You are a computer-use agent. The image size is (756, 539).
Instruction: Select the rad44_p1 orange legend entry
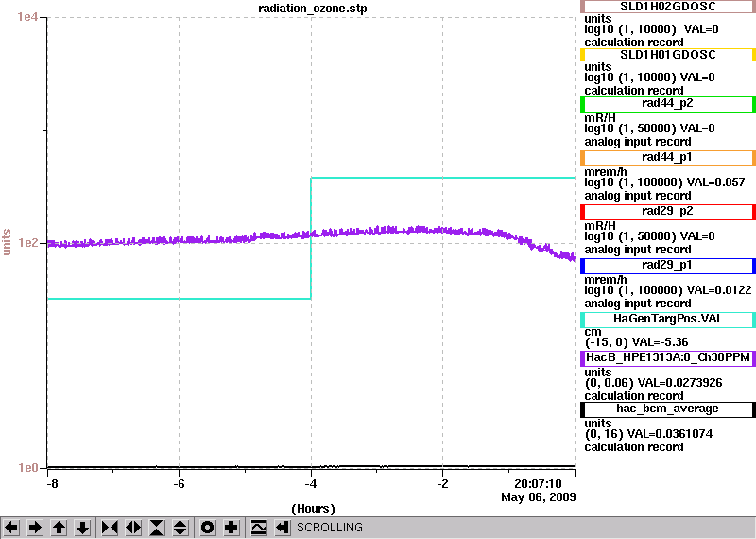pyautogui.click(x=668, y=158)
